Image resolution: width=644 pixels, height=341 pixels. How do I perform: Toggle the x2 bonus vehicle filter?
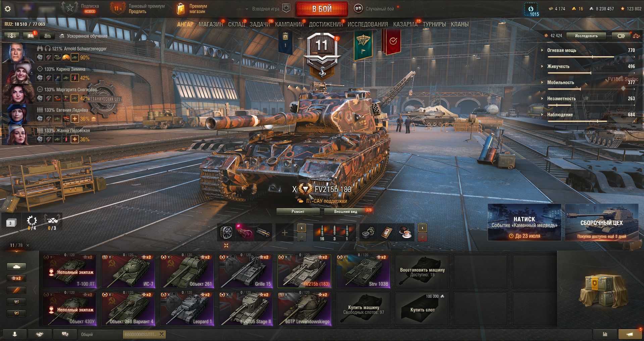[x=16, y=278]
